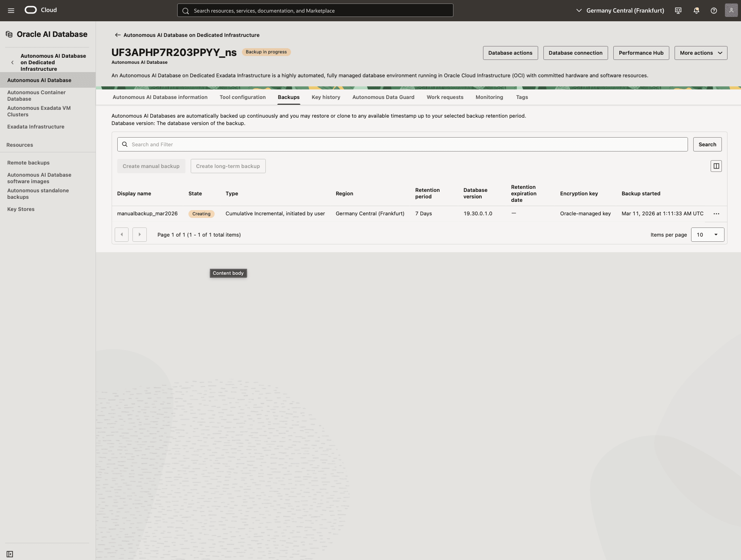The height and width of the screenshot is (560, 741).
Task: Open Key Stores in sidebar
Action: click(21, 209)
